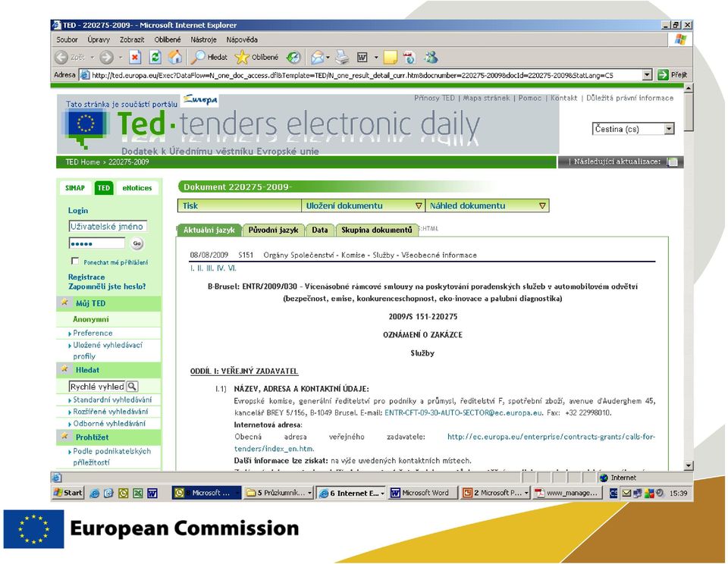Click the Print icon in toolbar
The width and height of the screenshot is (728, 564).
[342, 58]
